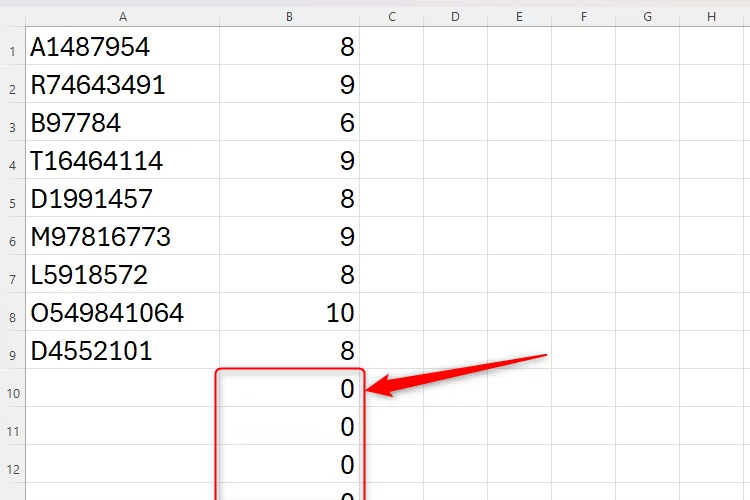The height and width of the screenshot is (500, 750).
Task: Select the 0 value in row 10
Action: pos(289,388)
